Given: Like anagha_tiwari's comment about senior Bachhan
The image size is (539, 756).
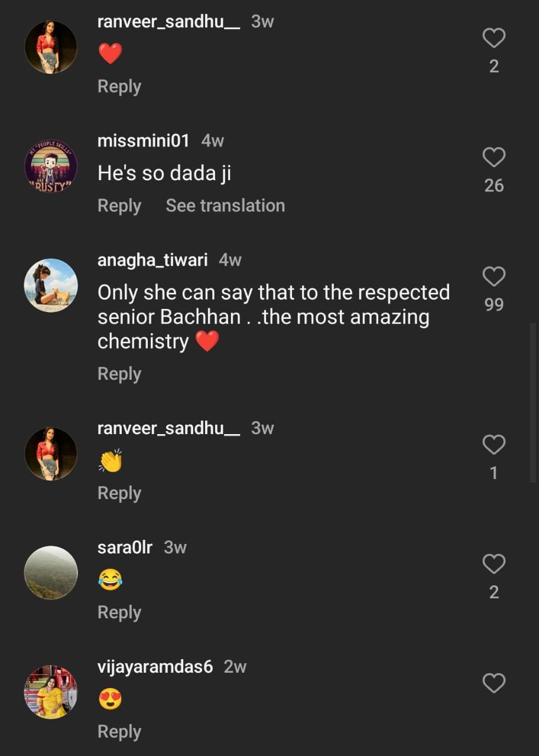Looking at the screenshot, I should pos(493,277).
